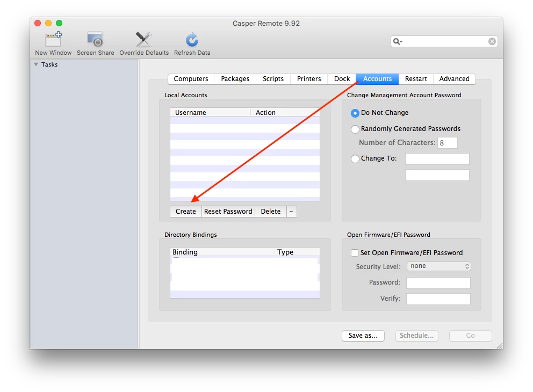Focus the Number of Characters field
The width and height of the screenshot is (533, 392).
448,143
